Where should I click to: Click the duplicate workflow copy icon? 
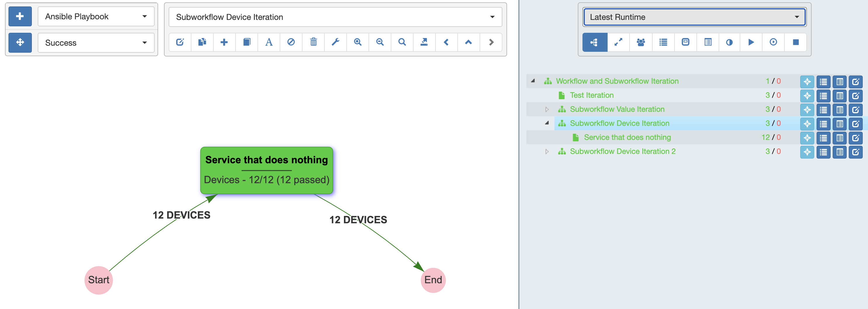(x=202, y=42)
